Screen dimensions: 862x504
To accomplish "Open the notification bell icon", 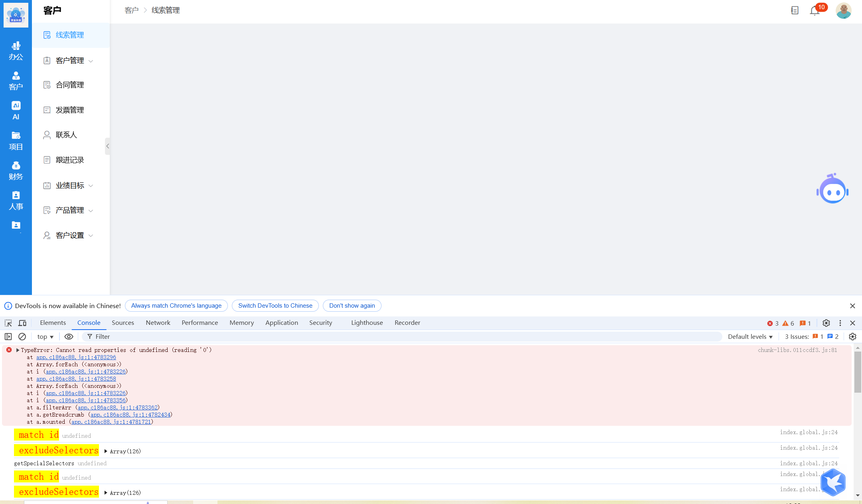I will click(x=815, y=11).
